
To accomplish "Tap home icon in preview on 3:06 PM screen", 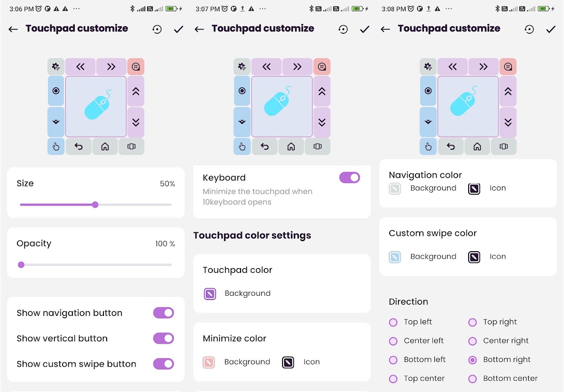I will [x=105, y=146].
